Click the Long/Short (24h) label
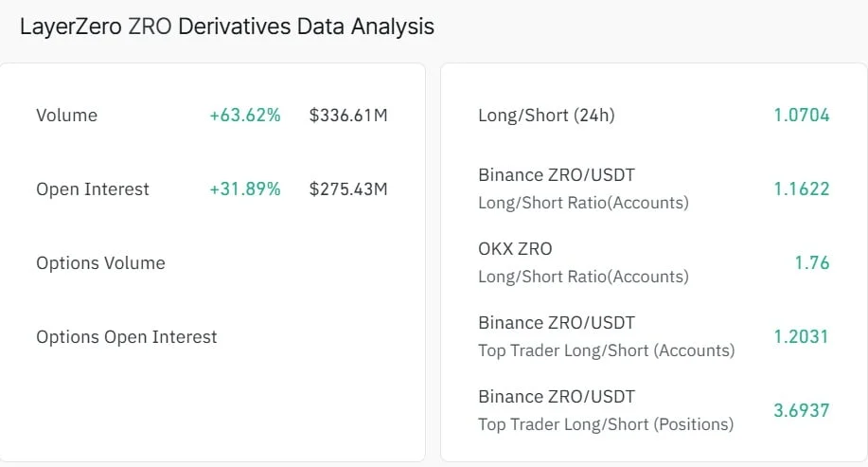This screenshot has width=868, height=467. 546,116
